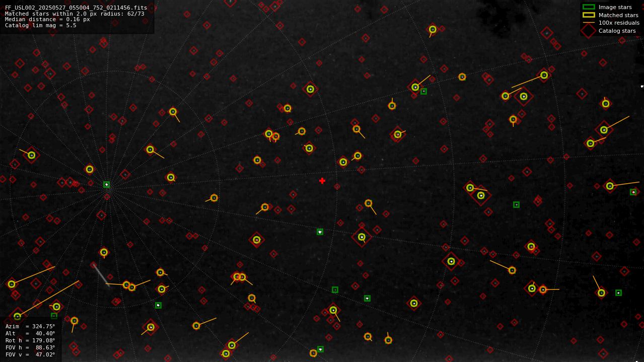
Task: Click the 'Azim = 324.75°' readout
Action: (30, 326)
